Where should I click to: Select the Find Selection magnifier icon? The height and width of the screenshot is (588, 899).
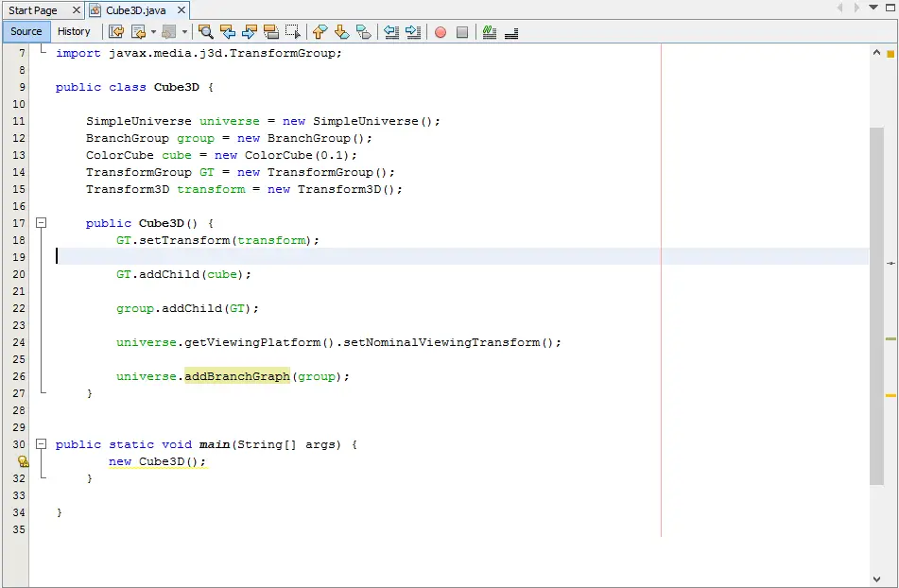pos(206,31)
